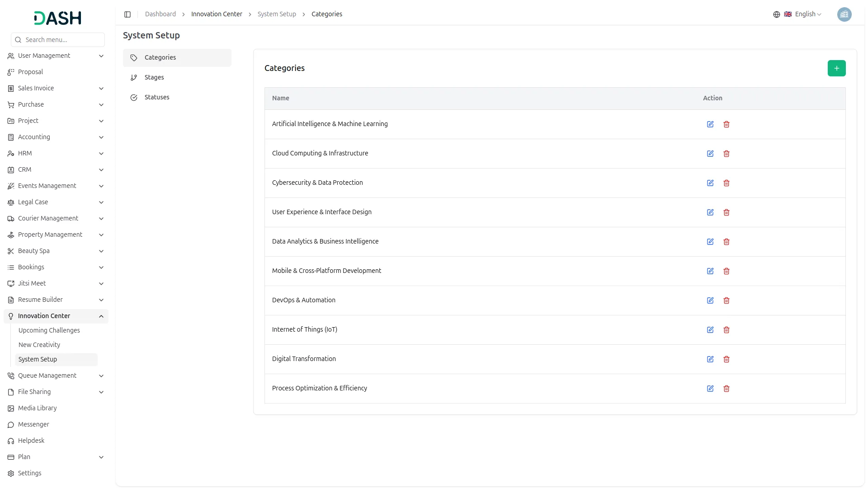Delete the Digital Transformation category
868x488 pixels.
click(x=726, y=359)
